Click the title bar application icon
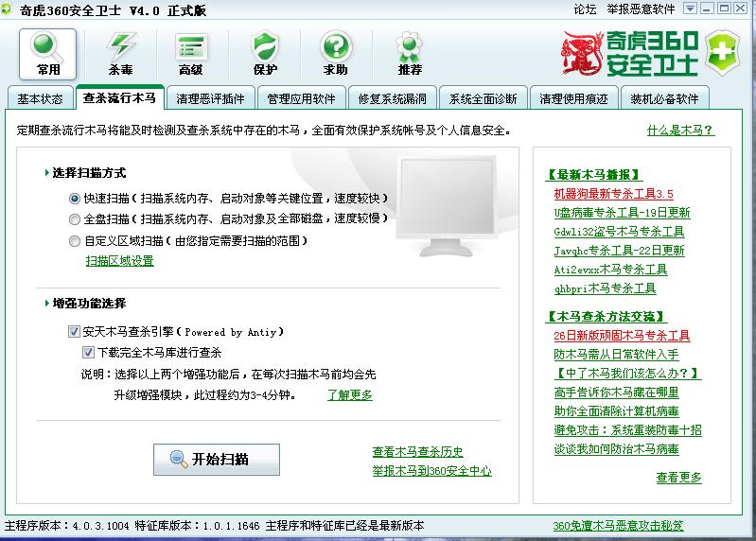This screenshot has width=756, height=541. (x=7, y=9)
